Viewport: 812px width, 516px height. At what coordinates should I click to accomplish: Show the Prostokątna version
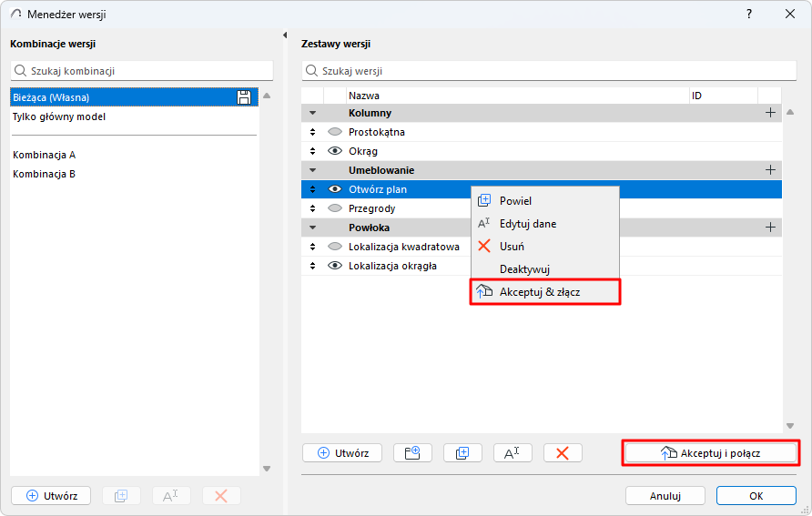point(335,132)
